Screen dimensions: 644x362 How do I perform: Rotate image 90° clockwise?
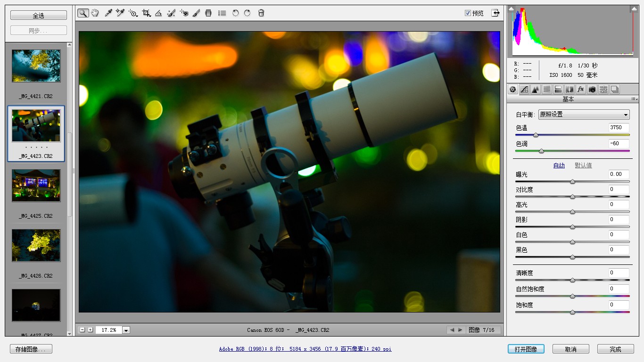tap(248, 13)
